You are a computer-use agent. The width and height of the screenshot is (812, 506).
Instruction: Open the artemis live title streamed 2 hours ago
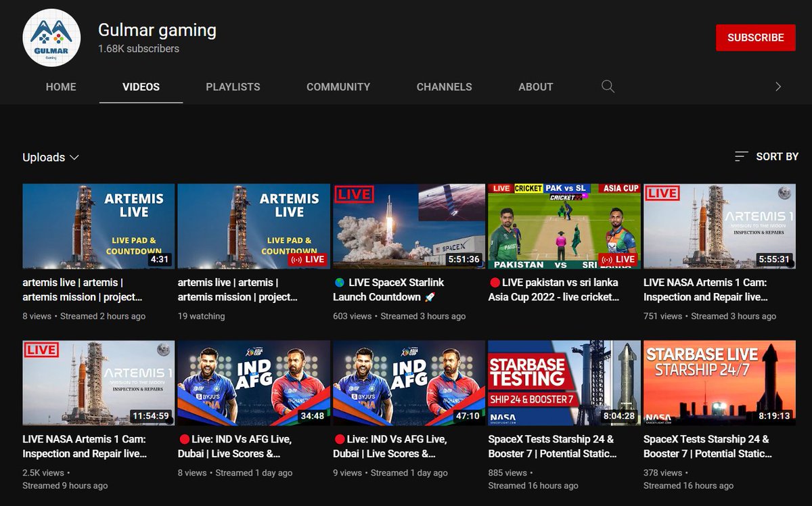point(82,290)
